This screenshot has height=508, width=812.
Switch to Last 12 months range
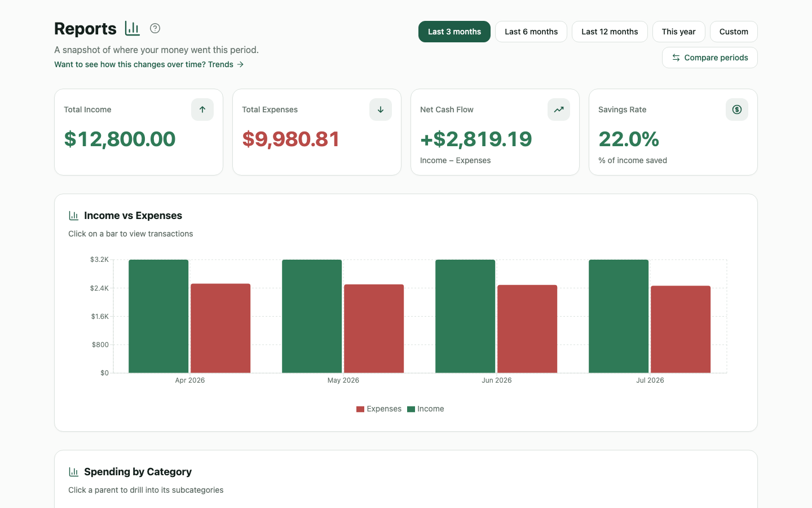(x=610, y=32)
